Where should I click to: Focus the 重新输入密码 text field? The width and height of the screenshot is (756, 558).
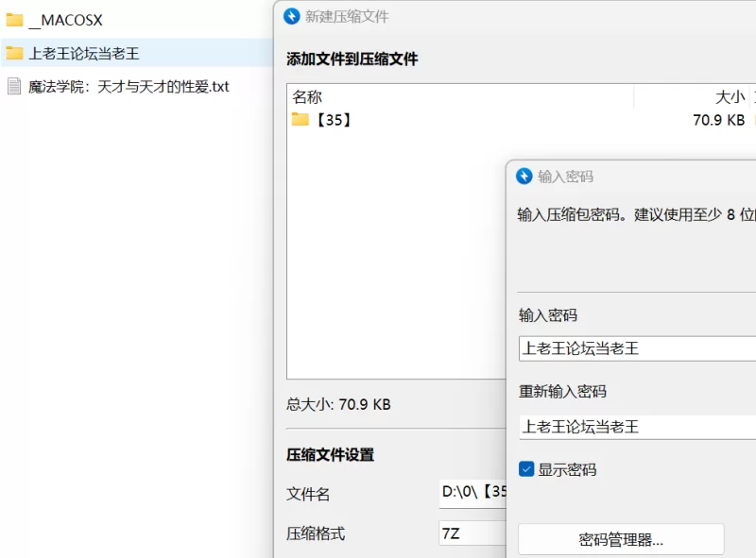(635, 427)
